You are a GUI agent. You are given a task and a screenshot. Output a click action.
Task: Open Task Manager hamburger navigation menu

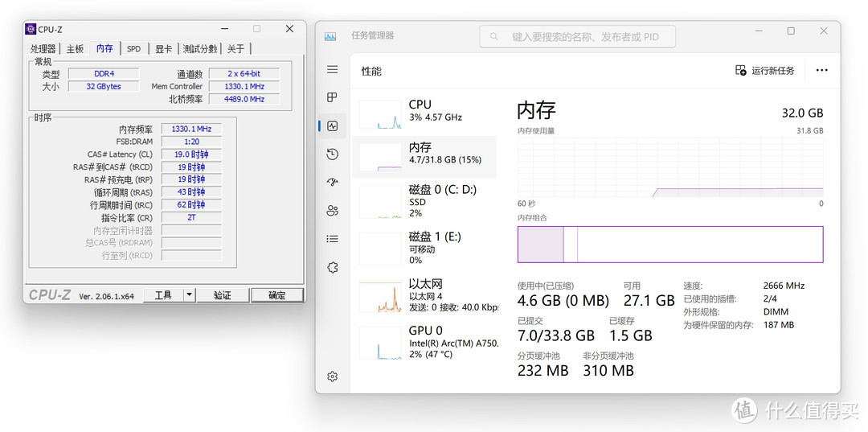332,69
